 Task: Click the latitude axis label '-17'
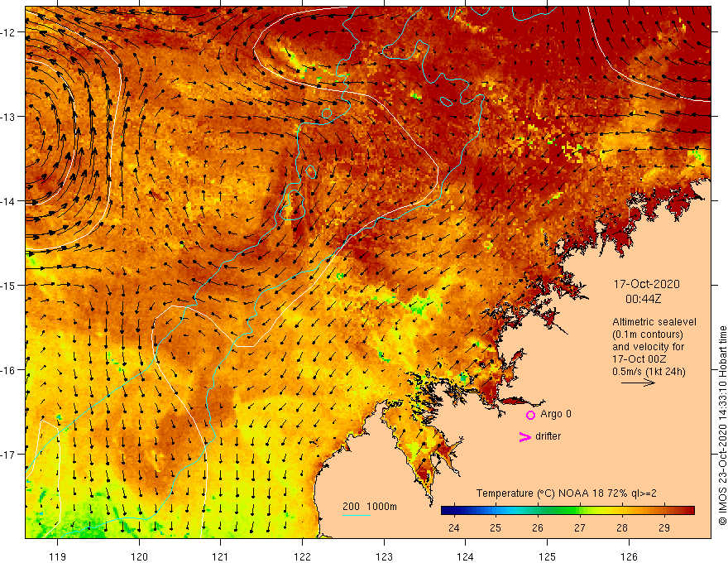pyautogui.click(x=7, y=454)
